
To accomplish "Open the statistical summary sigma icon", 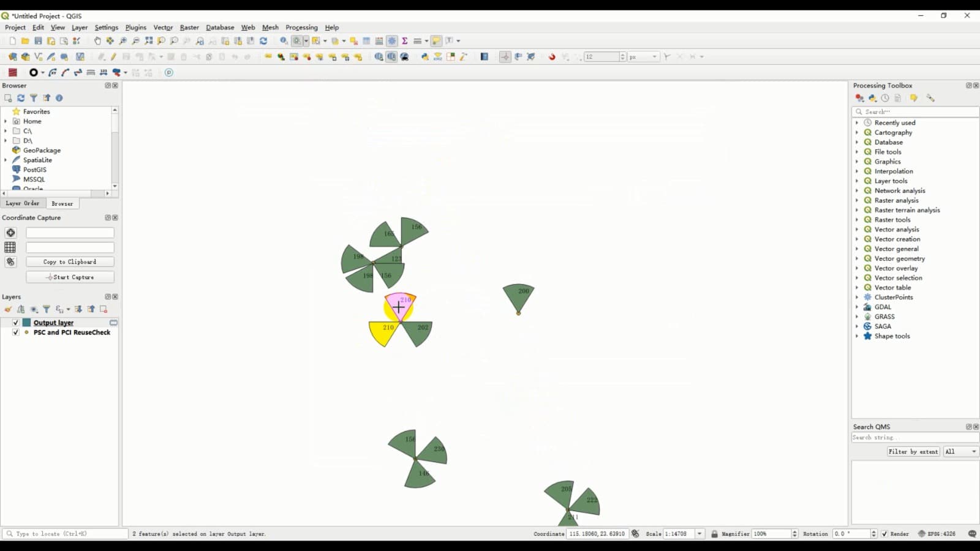I will click(x=405, y=41).
